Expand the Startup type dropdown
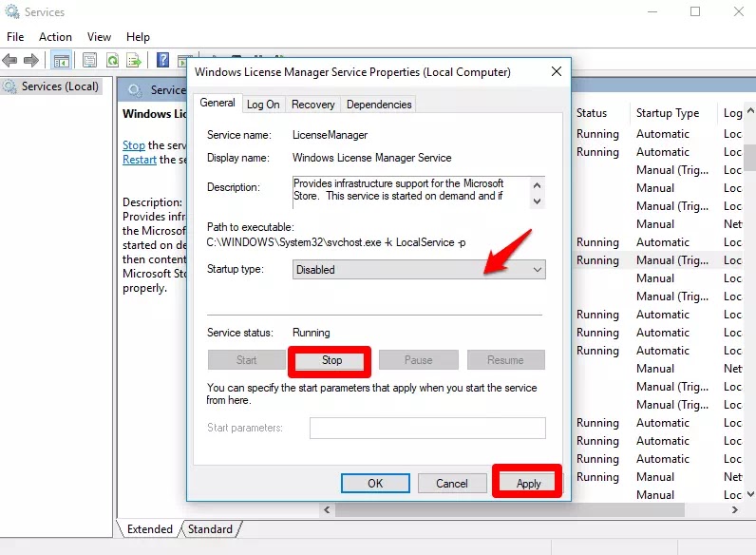 tap(419, 270)
